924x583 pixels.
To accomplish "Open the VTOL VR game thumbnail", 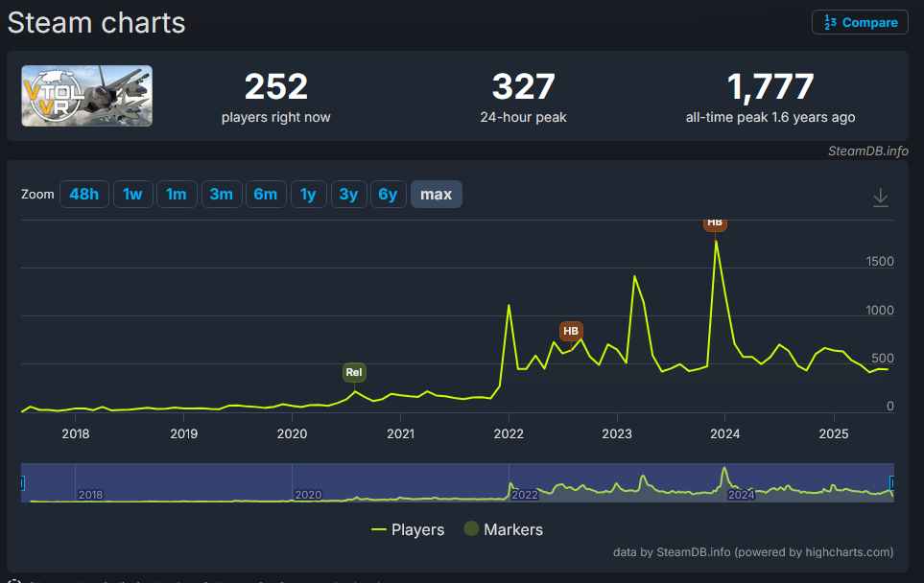I will (87, 96).
